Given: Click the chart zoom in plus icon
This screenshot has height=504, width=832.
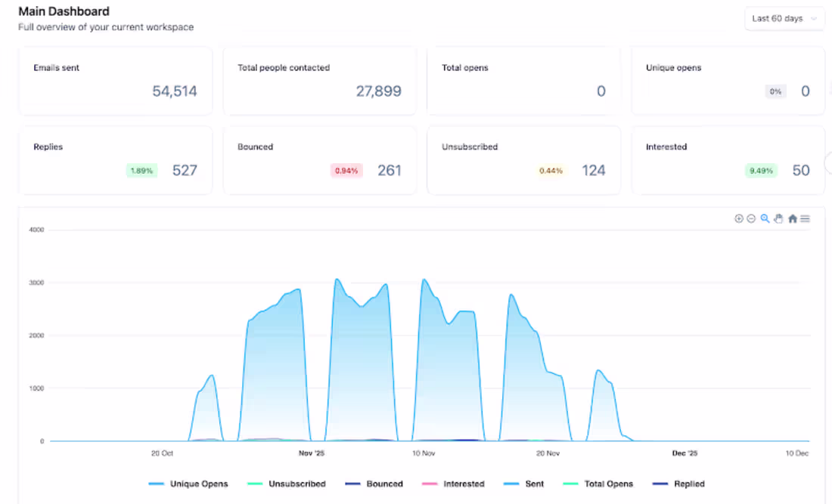Looking at the screenshot, I should (739, 218).
